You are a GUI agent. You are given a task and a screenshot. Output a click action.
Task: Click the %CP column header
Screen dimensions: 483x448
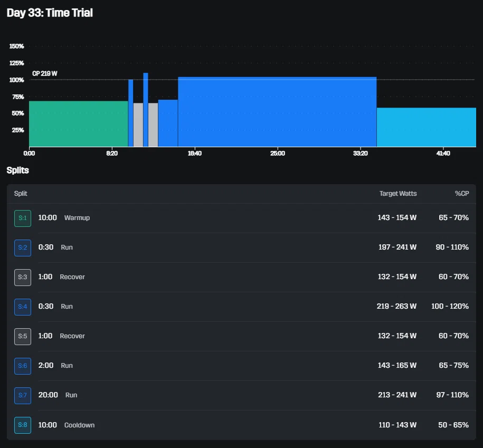(x=462, y=193)
